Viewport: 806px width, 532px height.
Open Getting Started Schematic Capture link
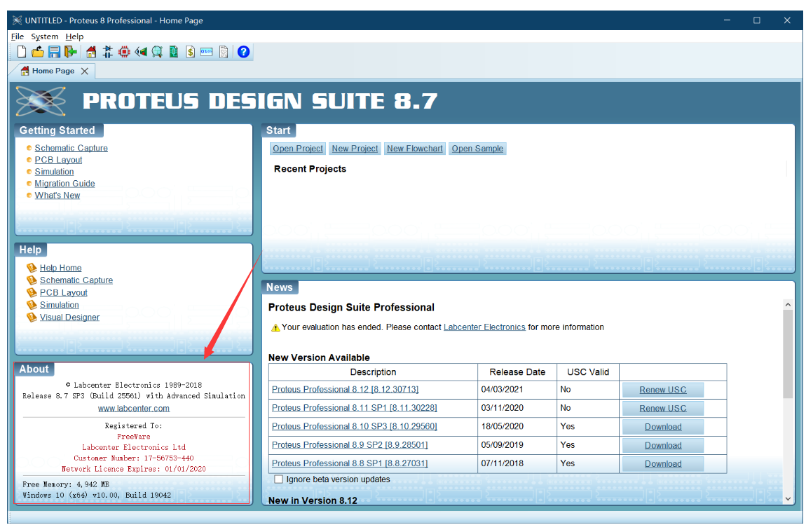71,148
